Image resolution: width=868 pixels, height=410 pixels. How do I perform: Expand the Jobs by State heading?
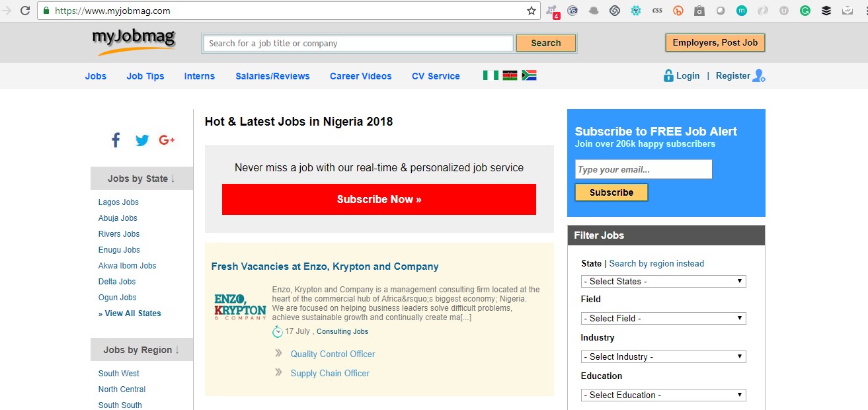pyautogui.click(x=141, y=179)
